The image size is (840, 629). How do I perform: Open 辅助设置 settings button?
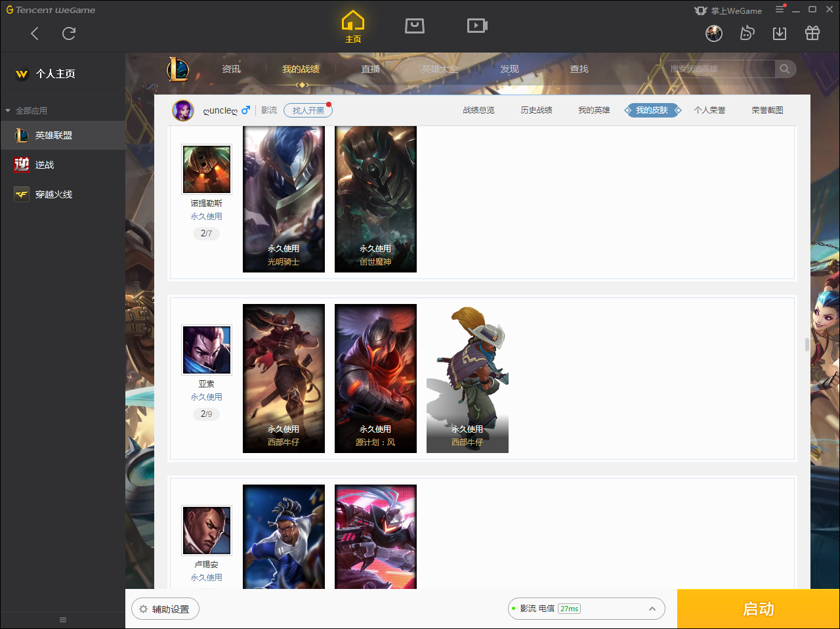[x=165, y=609]
